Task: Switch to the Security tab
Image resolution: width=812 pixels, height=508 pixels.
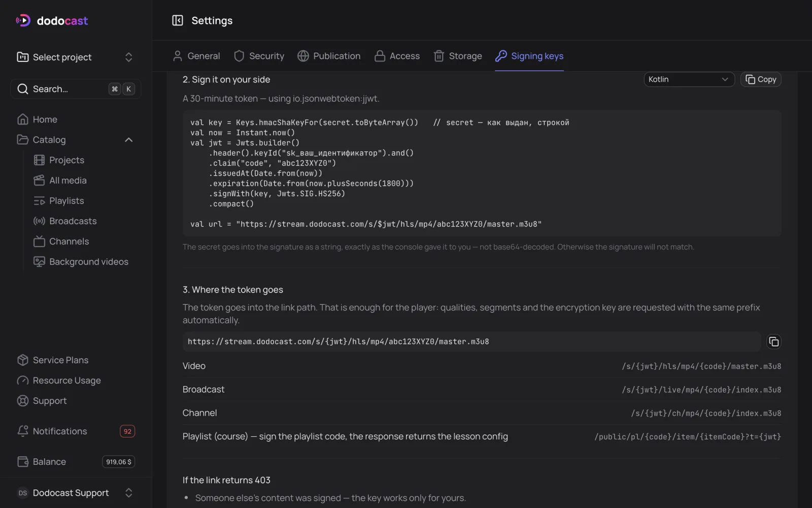Action: point(259,56)
